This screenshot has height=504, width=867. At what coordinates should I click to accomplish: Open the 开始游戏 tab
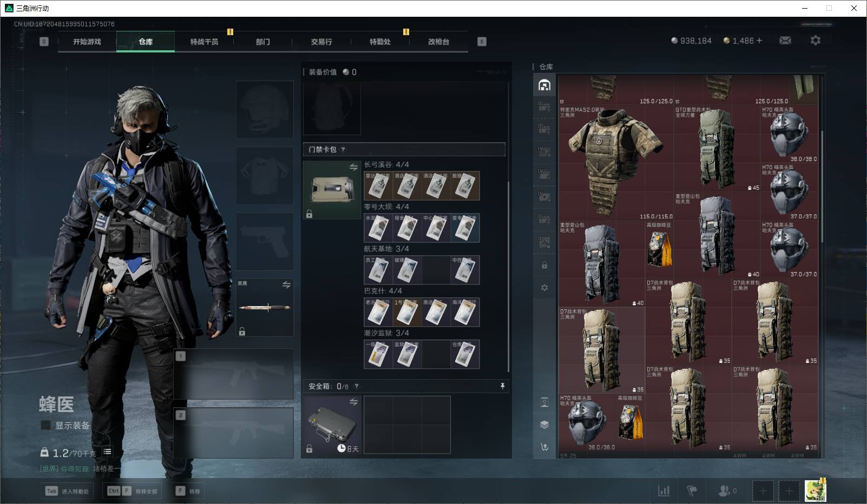87,42
